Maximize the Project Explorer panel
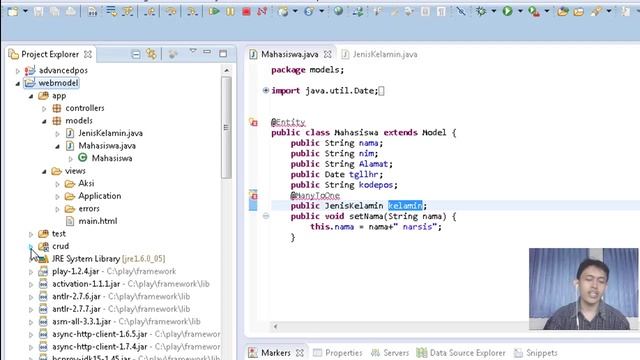The width and height of the screenshot is (640, 360). pyautogui.click(x=223, y=53)
